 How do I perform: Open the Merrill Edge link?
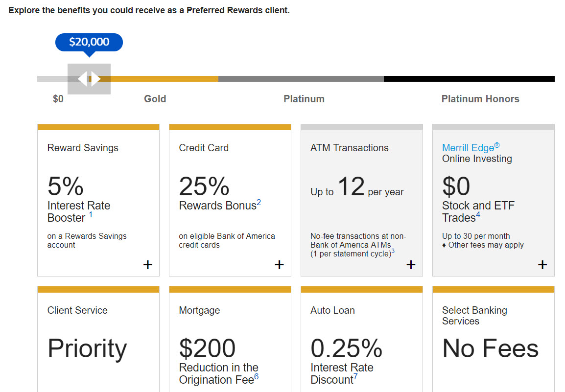click(x=471, y=147)
